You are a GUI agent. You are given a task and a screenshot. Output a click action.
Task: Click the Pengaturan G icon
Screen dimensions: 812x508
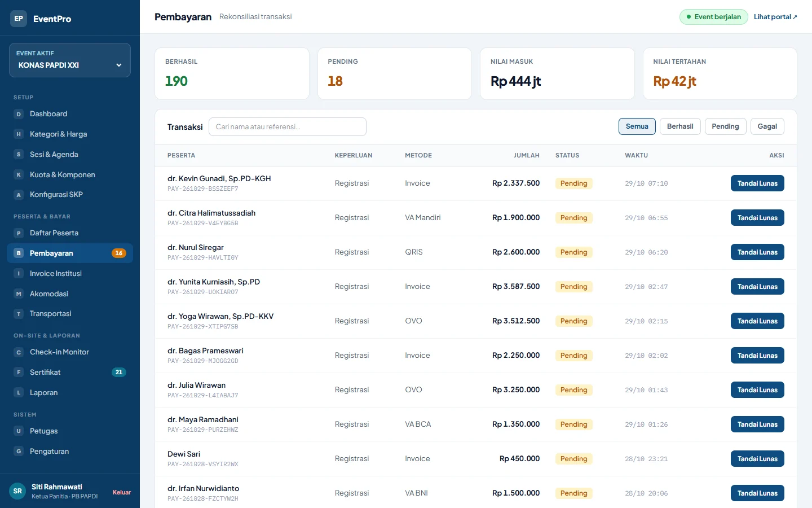click(x=19, y=452)
